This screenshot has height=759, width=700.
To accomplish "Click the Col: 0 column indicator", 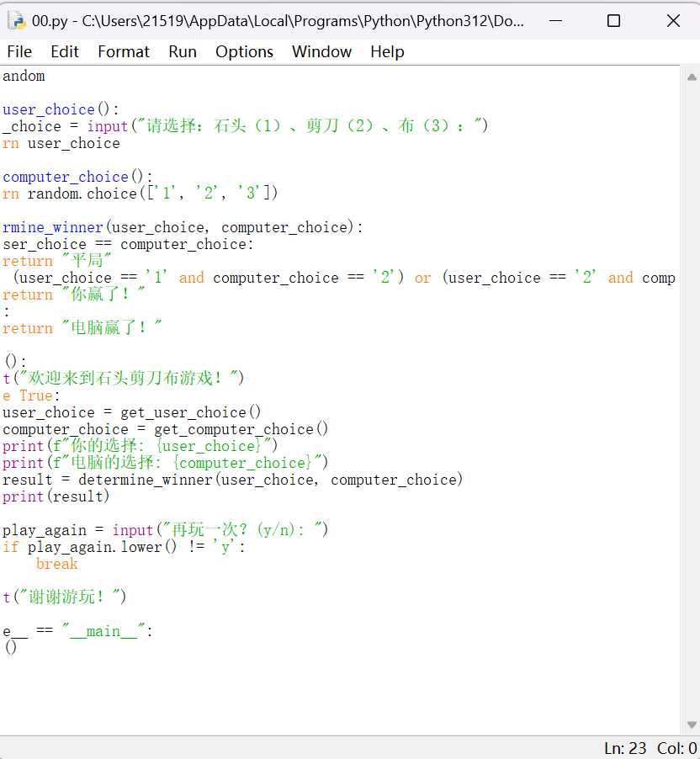I will point(676,748).
